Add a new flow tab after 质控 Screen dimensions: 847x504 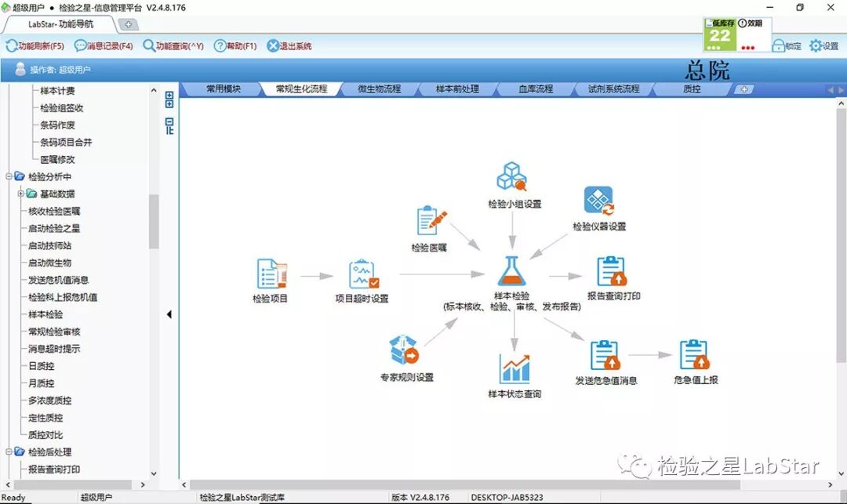pos(743,89)
